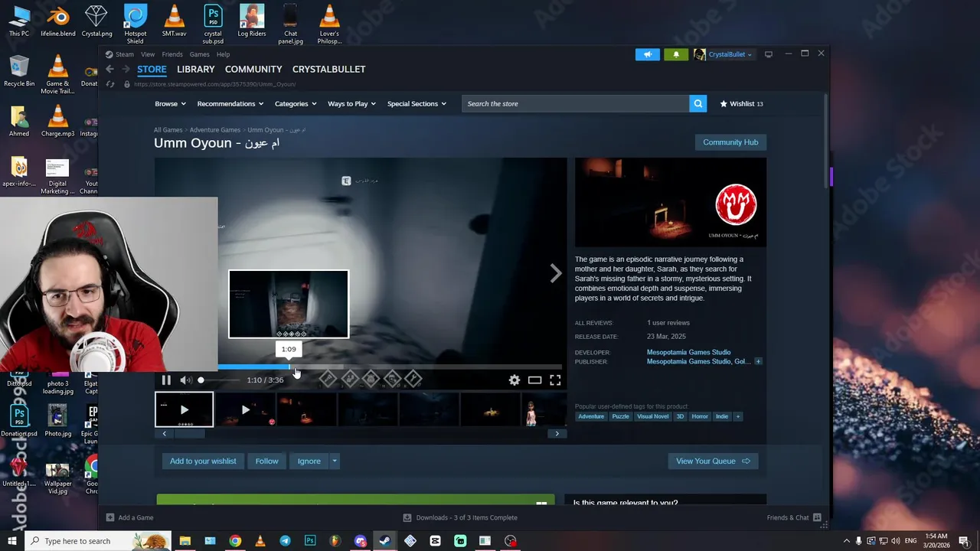The image size is (980, 551).
Task: Toggle theater mode on the video player
Action: [534, 380]
